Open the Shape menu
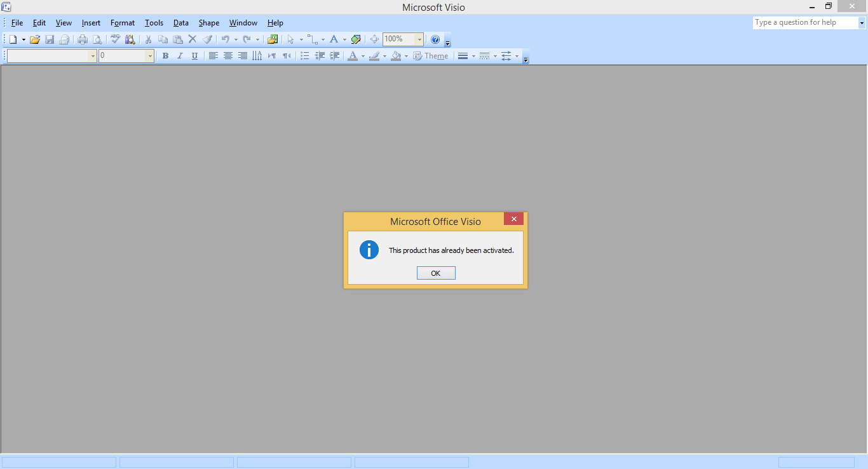Image resolution: width=868 pixels, height=469 pixels. pos(209,23)
